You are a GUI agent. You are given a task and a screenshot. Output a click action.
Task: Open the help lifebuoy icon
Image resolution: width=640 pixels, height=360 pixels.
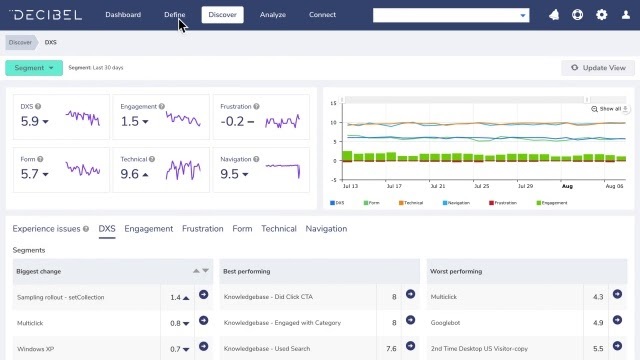577,15
